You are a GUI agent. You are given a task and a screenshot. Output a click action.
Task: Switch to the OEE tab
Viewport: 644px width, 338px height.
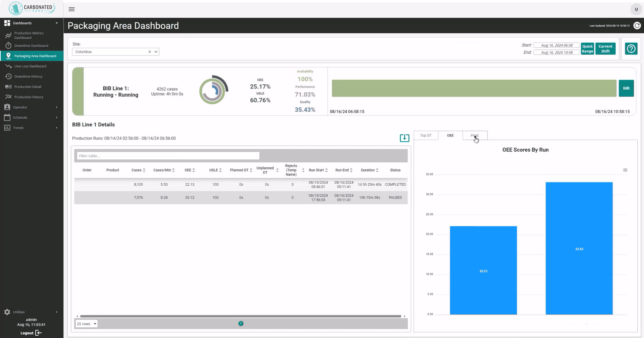tap(450, 135)
